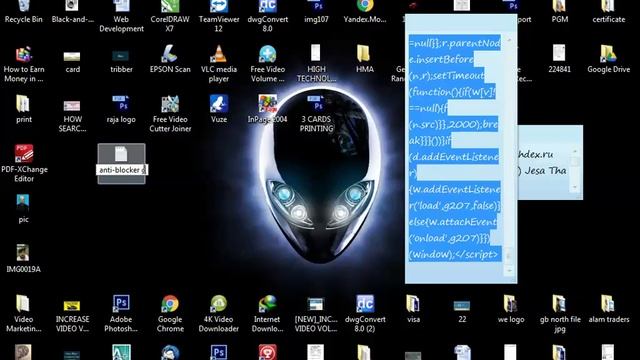Select the img107 Photoshop file icon
The image size is (640, 360).
(316, 12)
